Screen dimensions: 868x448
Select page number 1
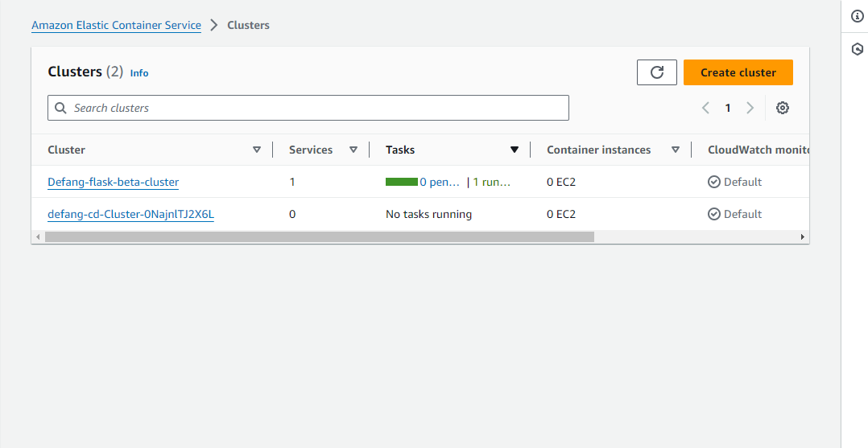pos(728,108)
